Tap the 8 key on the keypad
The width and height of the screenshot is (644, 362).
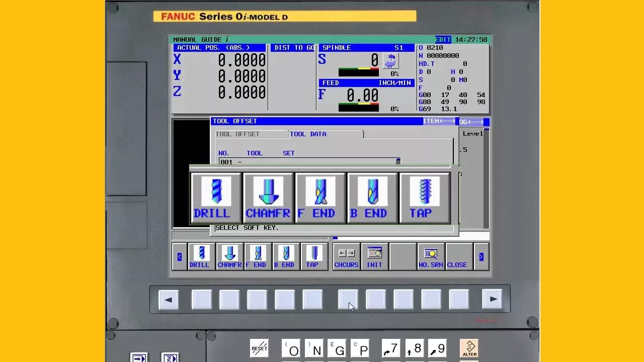click(414, 348)
